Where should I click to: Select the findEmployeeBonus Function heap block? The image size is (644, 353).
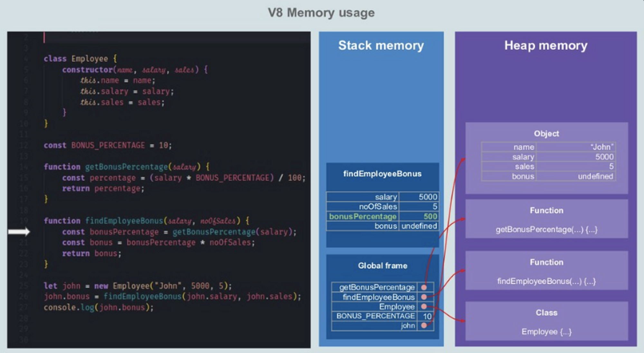coord(546,271)
